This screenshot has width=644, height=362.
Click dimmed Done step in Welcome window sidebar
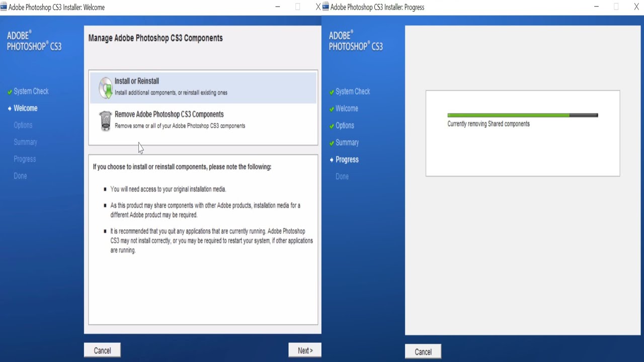[20, 176]
